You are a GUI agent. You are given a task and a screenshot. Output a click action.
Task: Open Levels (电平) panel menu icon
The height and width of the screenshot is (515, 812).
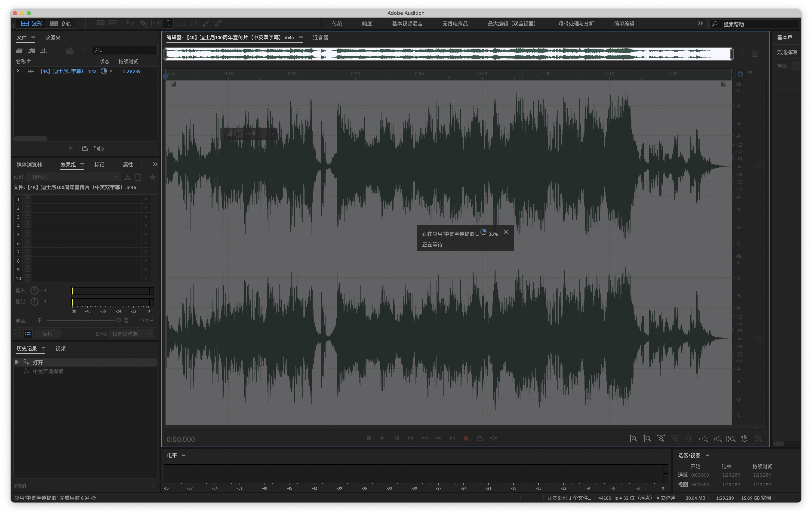pyautogui.click(x=183, y=456)
